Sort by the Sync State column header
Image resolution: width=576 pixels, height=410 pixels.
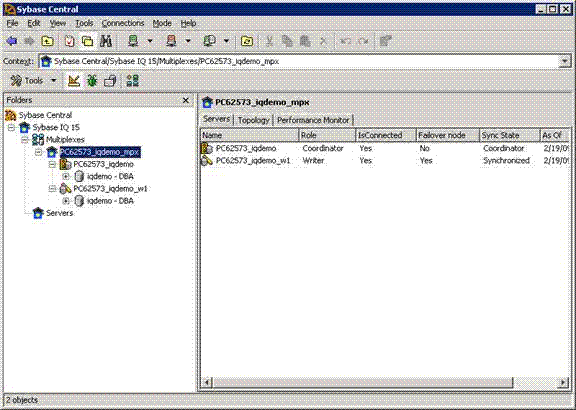510,135
